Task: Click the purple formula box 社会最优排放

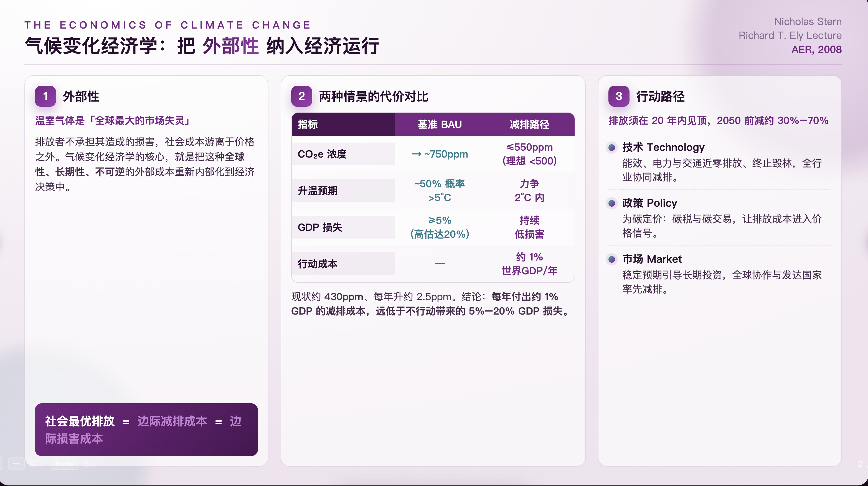Action: click(146, 430)
